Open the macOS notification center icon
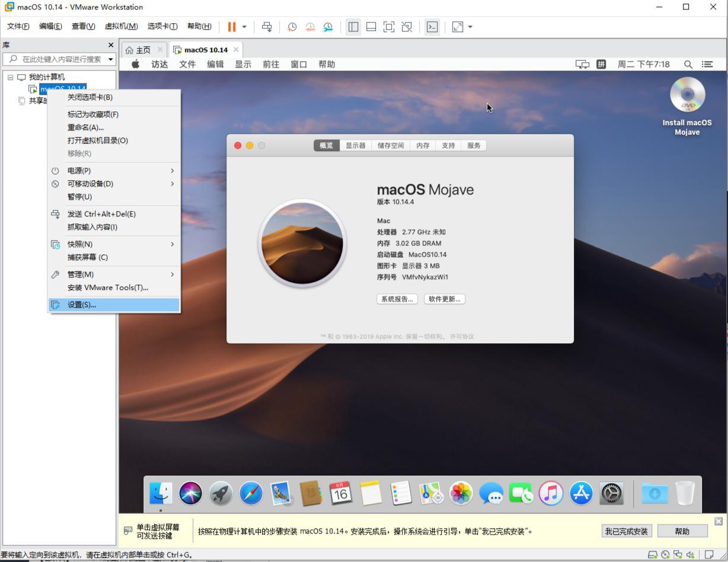The image size is (728, 562). tap(707, 64)
